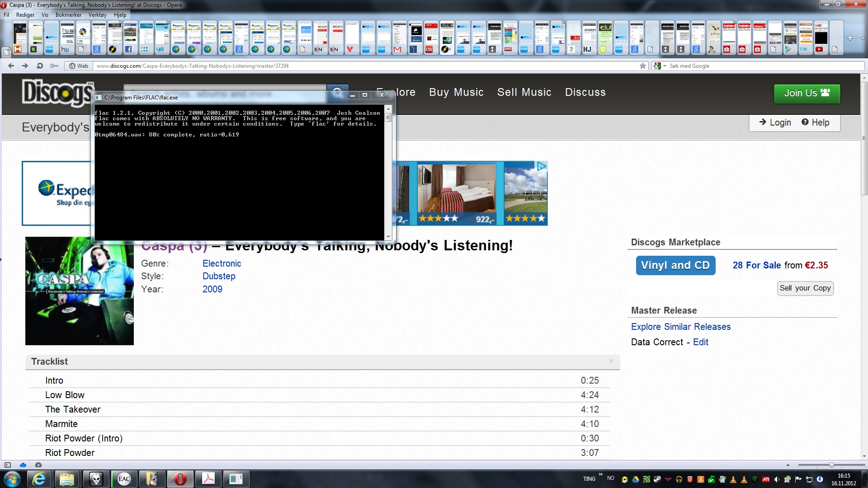Click the password wand key icon

[x=54, y=66]
